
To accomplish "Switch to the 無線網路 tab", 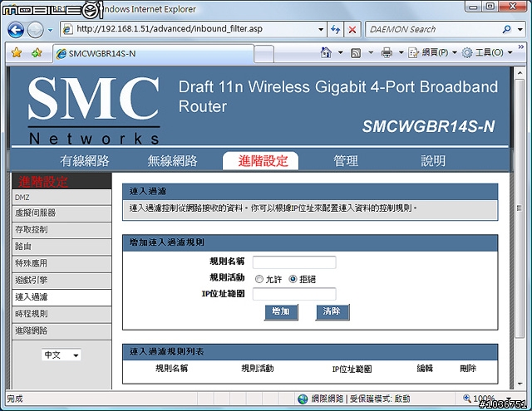I will pyautogui.click(x=172, y=160).
